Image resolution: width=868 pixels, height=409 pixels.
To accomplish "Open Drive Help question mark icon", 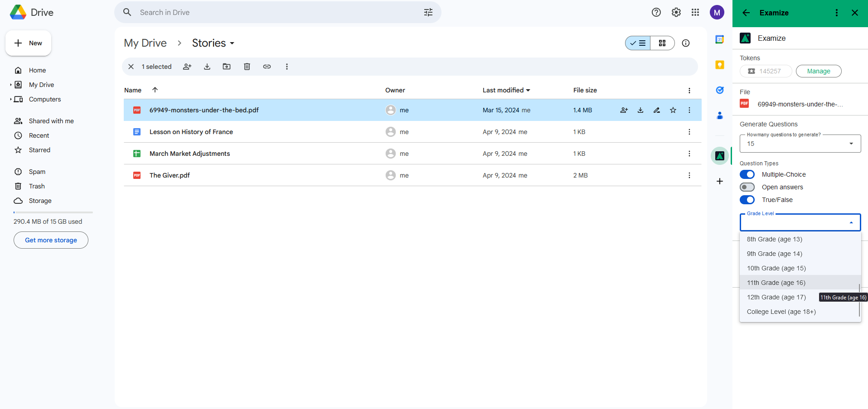I will tap(656, 12).
